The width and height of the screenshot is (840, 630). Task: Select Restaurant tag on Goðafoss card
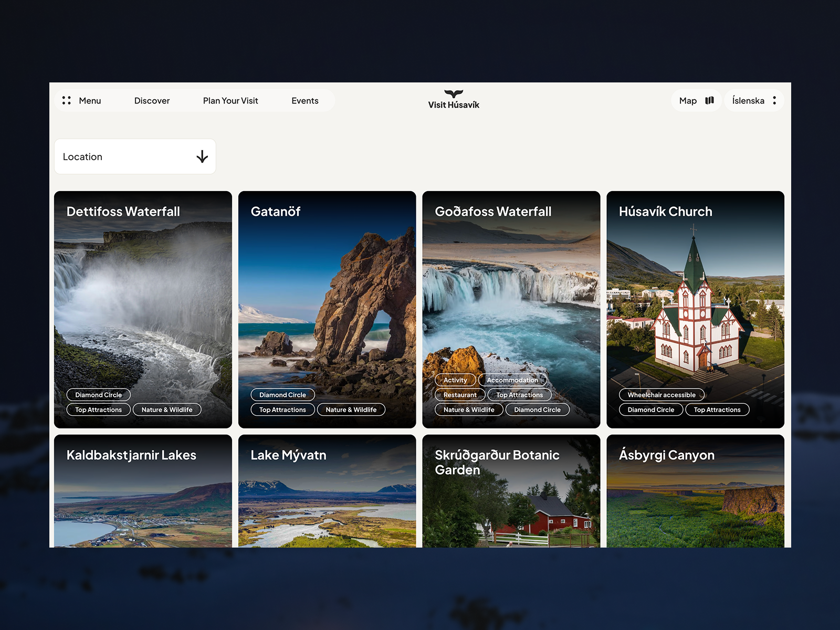coord(460,395)
